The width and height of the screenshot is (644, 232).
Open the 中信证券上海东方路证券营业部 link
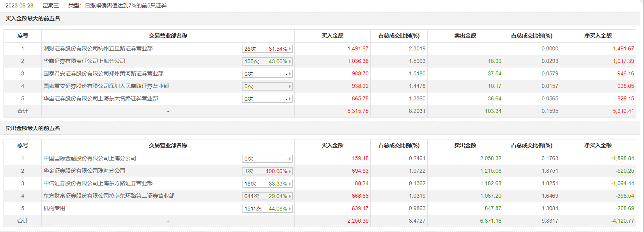coord(98,183)
